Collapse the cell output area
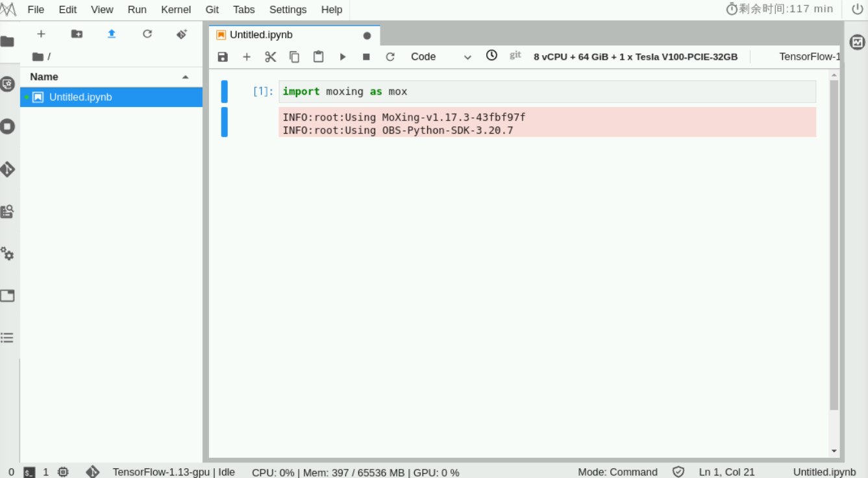The height and width of the screenshot is (478, 868). click(x=225, y=122)
